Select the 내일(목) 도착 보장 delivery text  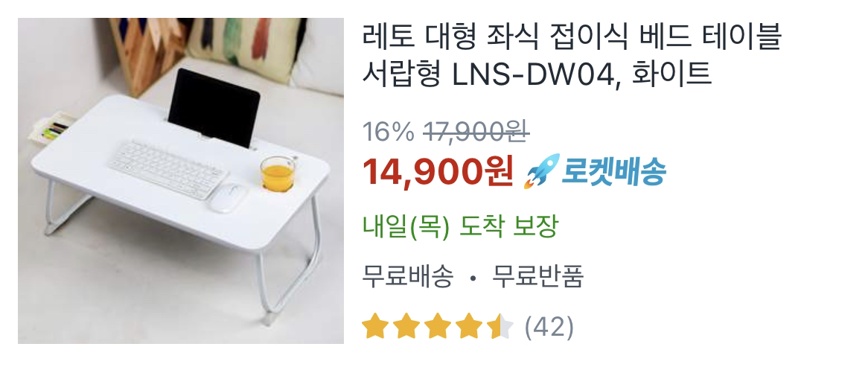click(459, 226)
